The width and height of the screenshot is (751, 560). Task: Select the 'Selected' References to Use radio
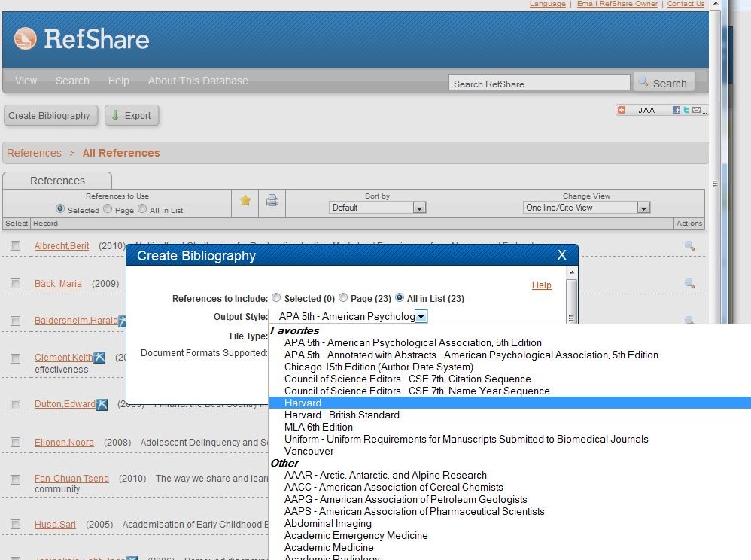tap(60, 208)
